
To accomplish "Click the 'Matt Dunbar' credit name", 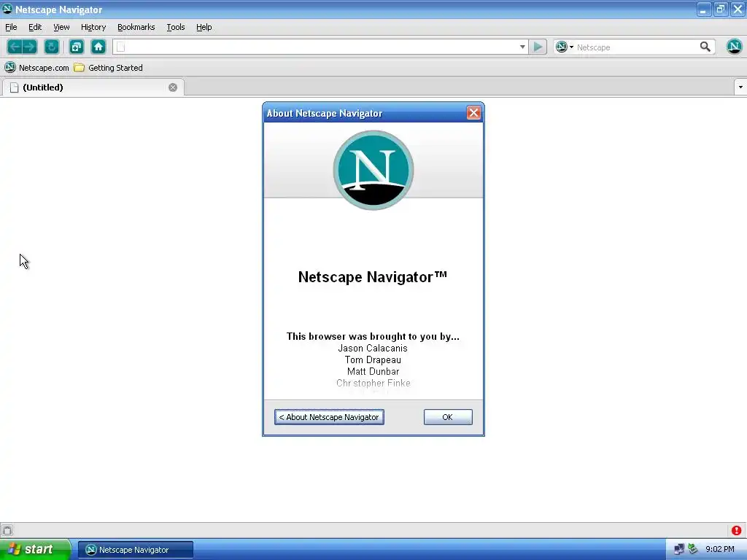I will 373,371.
